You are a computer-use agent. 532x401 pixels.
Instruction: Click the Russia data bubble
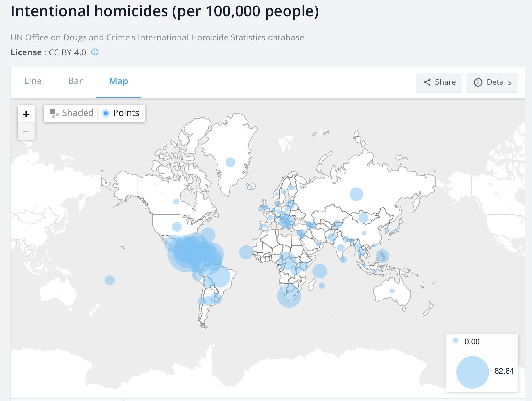pyautogui.click(x=356, y=194)
